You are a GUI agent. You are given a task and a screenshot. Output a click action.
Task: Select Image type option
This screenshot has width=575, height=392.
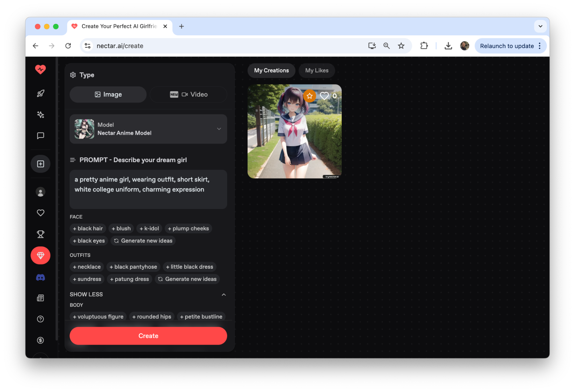108,94
